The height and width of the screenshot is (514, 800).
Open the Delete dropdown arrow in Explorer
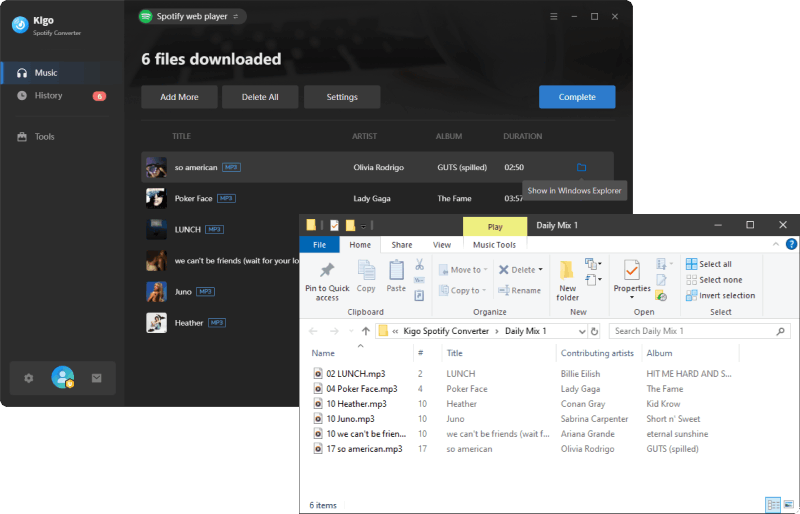tap(540, 270)
